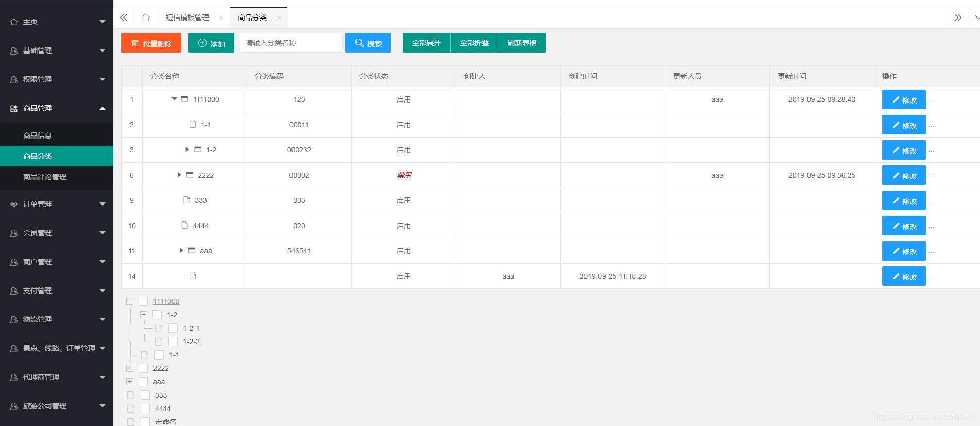
Task: Collapse the 1111000 table row
Action: coord(175,99)
